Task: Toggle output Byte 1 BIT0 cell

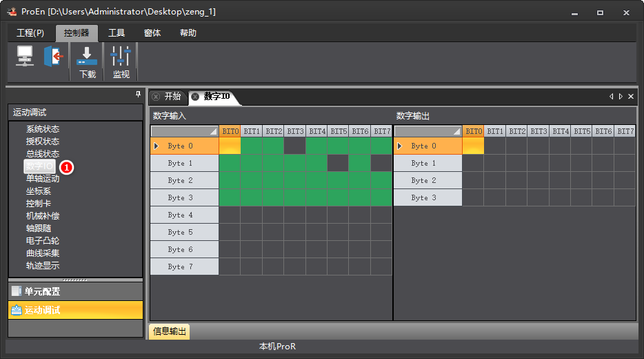Action: tap(473, 163)
